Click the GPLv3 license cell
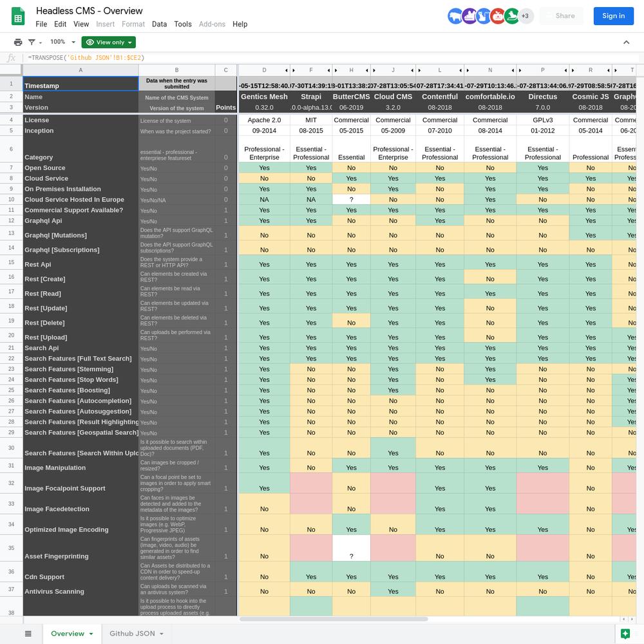644x644 pixels. (x=542, y=120)
